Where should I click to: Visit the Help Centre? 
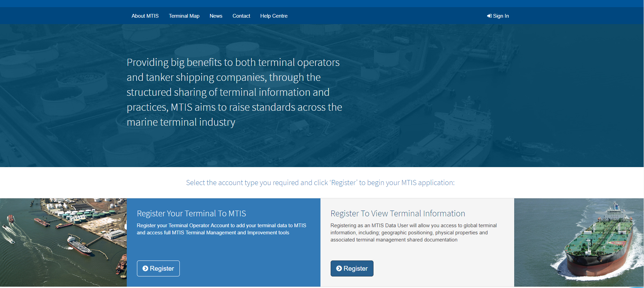point(274,16)
